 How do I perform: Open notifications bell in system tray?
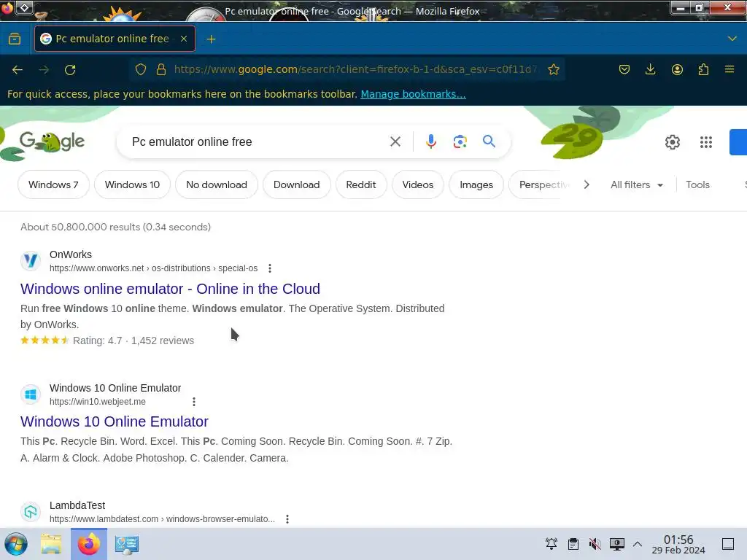point(551,544)
